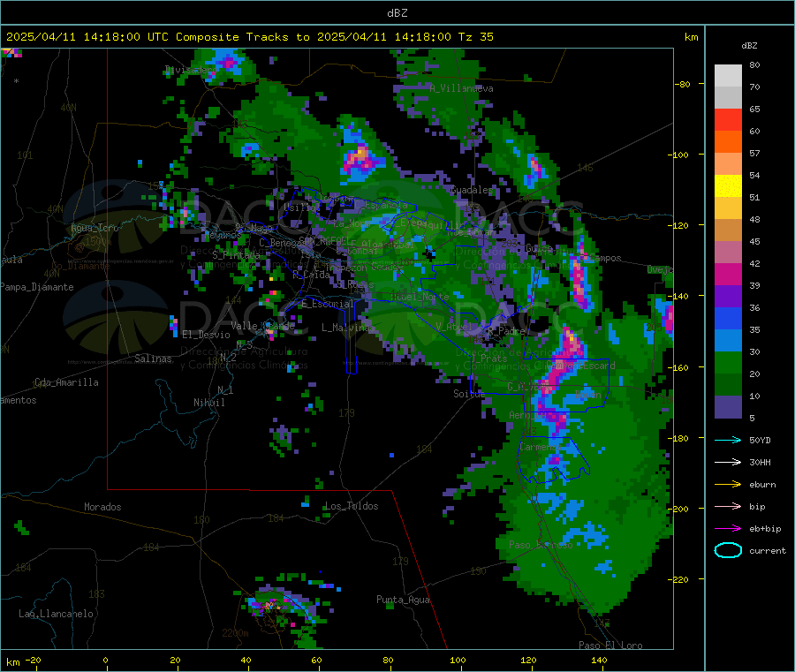Click the 'A_Villanueva' map label
Screen dimensions: 795x672
pyautogui.click(x=461, y=88)
